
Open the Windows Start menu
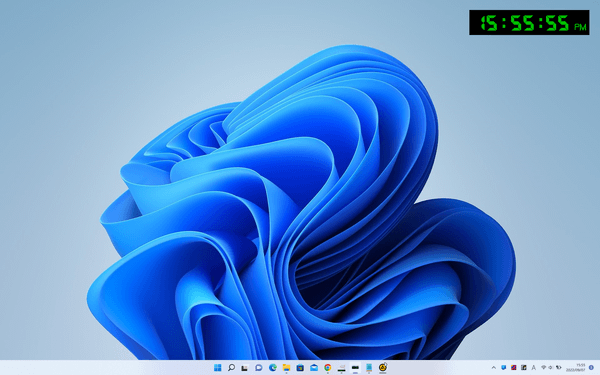pyautogui.click(x=217, y=368)
